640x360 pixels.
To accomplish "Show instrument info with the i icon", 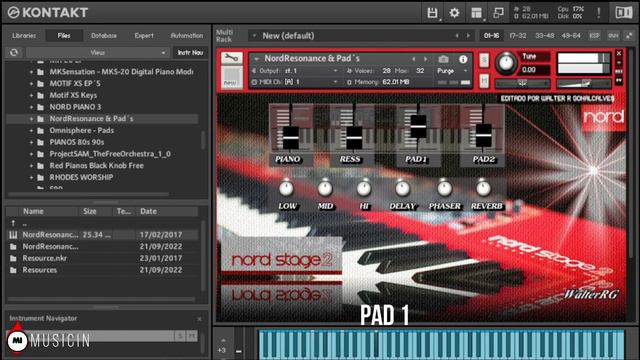I will (463, 59).
